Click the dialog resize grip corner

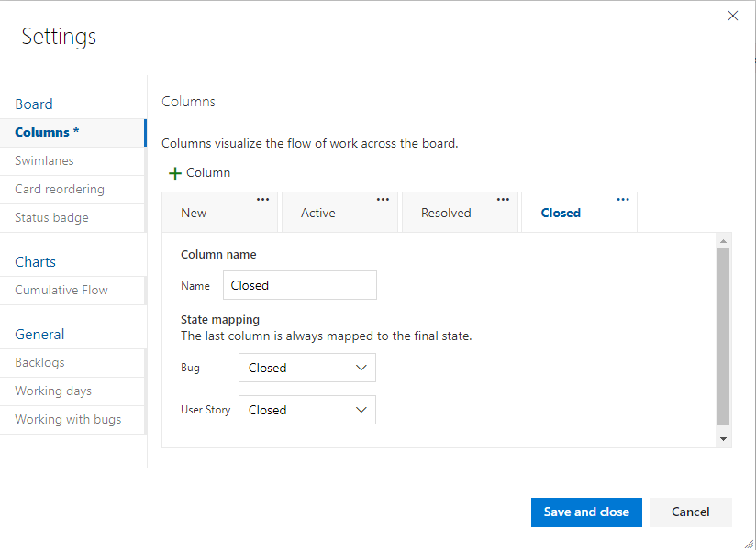[x=749, y=544]
